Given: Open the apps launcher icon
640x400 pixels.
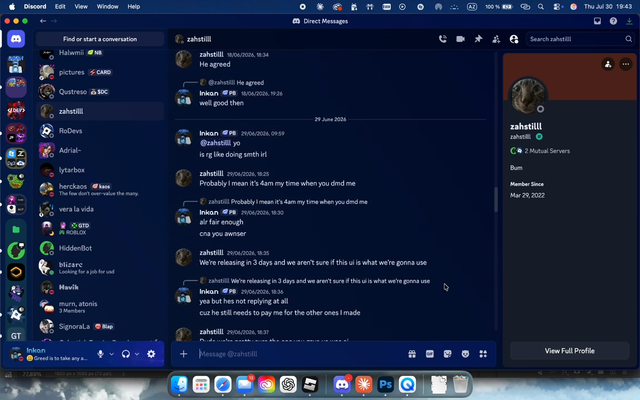Looking at the screenshot, I should coord(483,354).
